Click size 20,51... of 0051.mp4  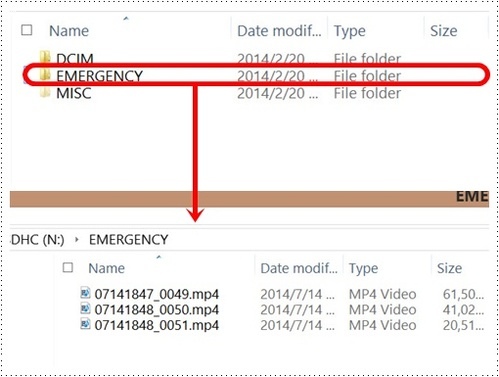pyautogui.click(x=463, y=325)
